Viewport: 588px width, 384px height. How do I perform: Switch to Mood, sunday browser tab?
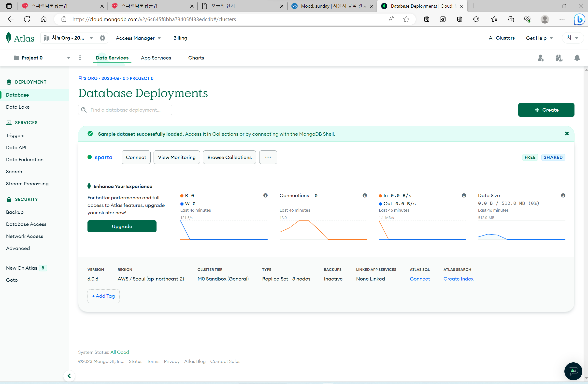332,6
